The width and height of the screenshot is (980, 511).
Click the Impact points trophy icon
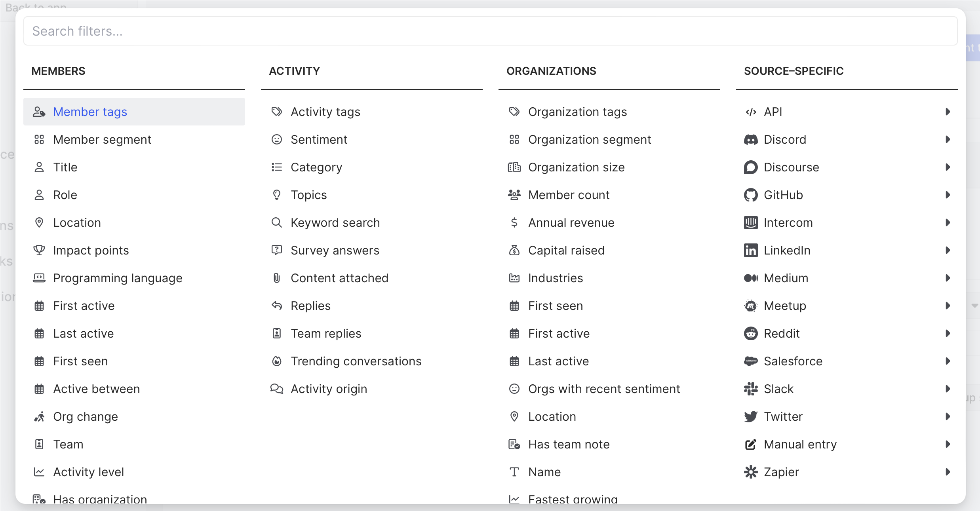[x=39, y=250]
